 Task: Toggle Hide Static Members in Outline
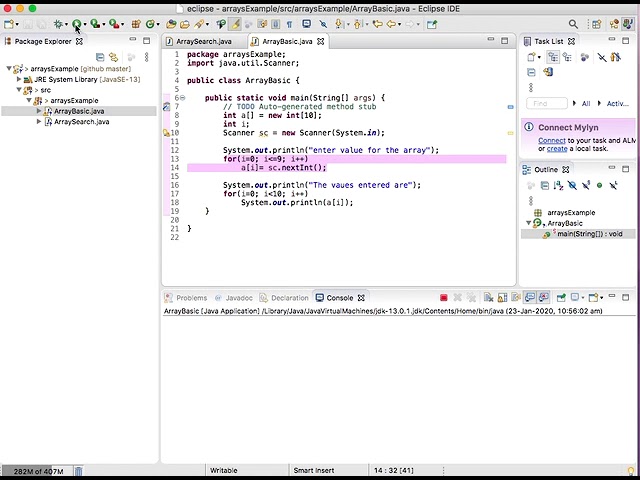click(586, 186)
